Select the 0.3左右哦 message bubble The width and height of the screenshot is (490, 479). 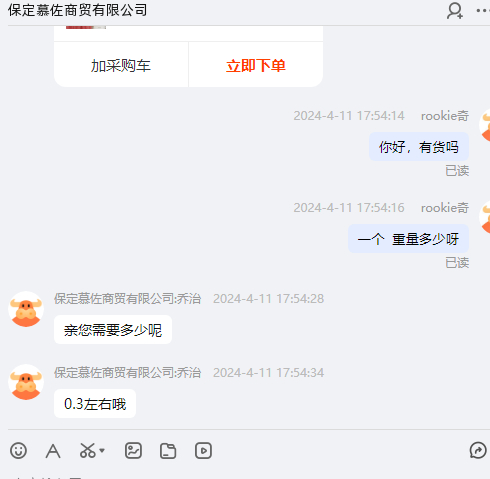95,404
